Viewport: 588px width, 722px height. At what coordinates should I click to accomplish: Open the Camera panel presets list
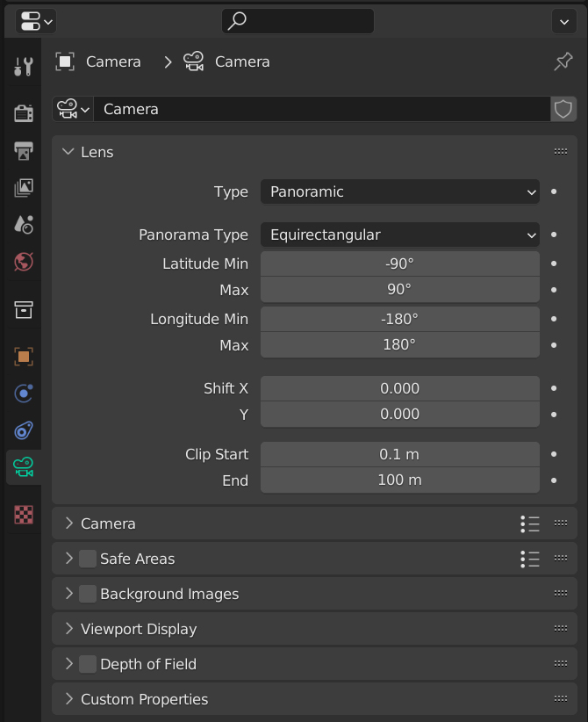[x=530, y=523]
